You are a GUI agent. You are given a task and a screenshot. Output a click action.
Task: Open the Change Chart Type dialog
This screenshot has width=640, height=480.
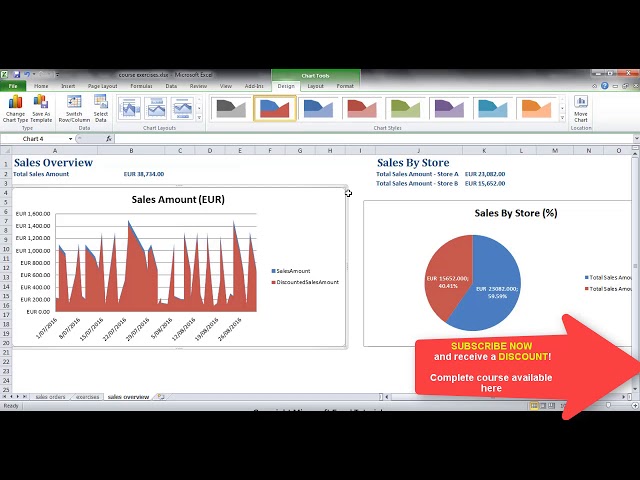click(16, 109)
